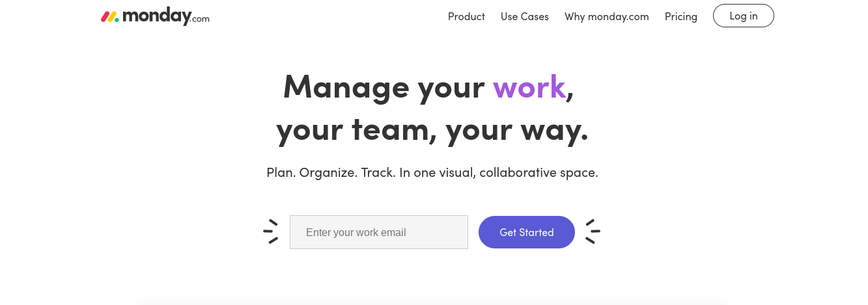Click the word "visual" in the subtitle

tap(455, 172)
